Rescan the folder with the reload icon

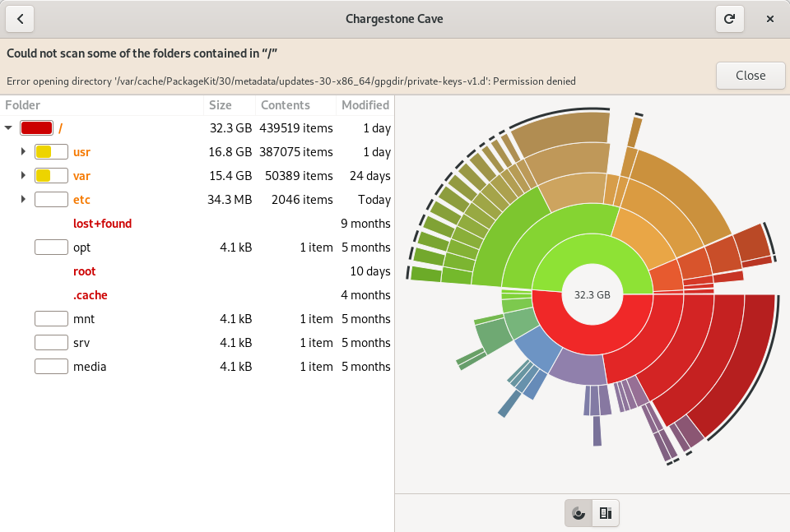(730, 19)
